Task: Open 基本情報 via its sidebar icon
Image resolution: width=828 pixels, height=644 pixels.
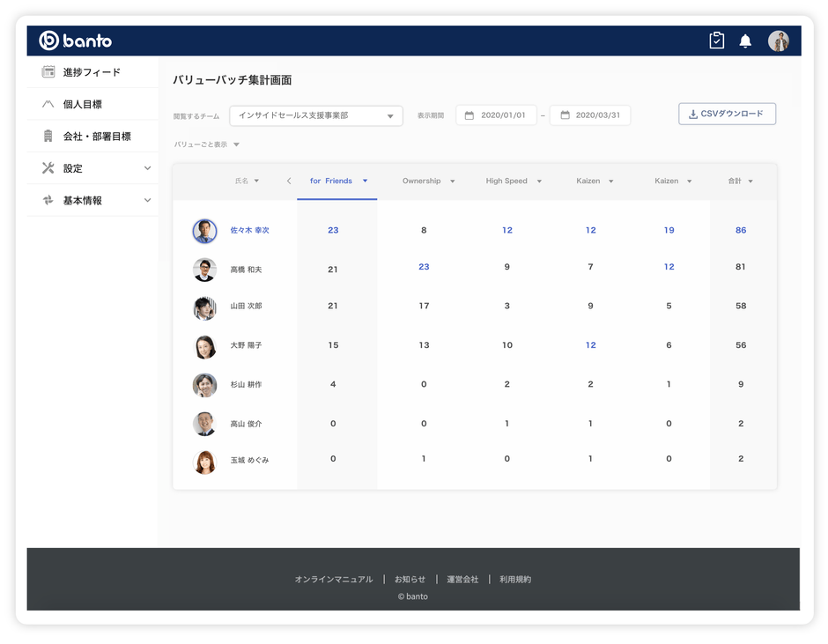Action: 48,200
